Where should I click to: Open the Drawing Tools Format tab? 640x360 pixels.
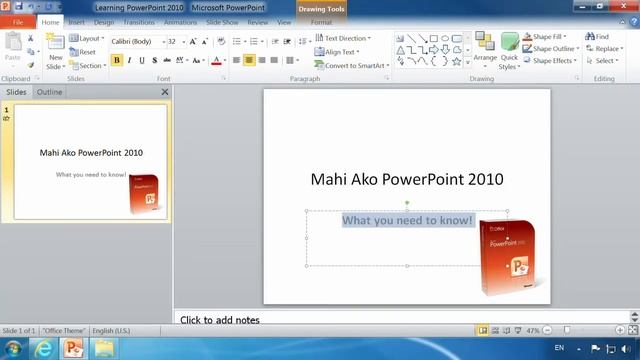[321, 22]
